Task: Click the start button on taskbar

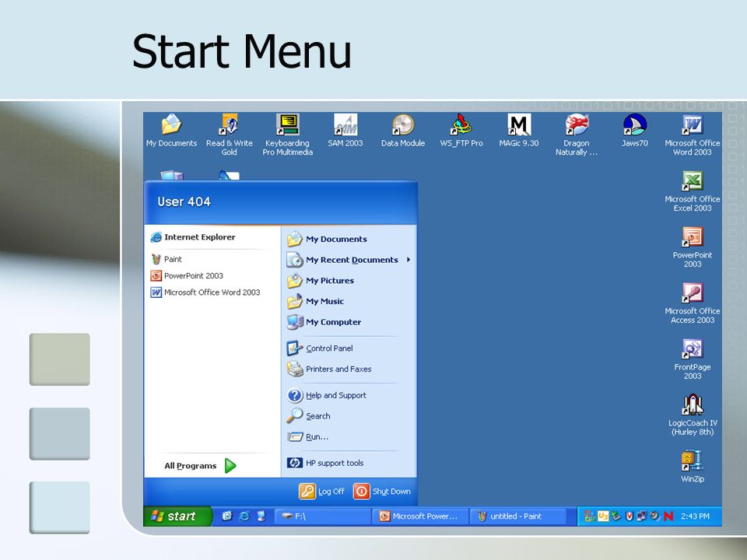Action: click(x=177, y=516)
